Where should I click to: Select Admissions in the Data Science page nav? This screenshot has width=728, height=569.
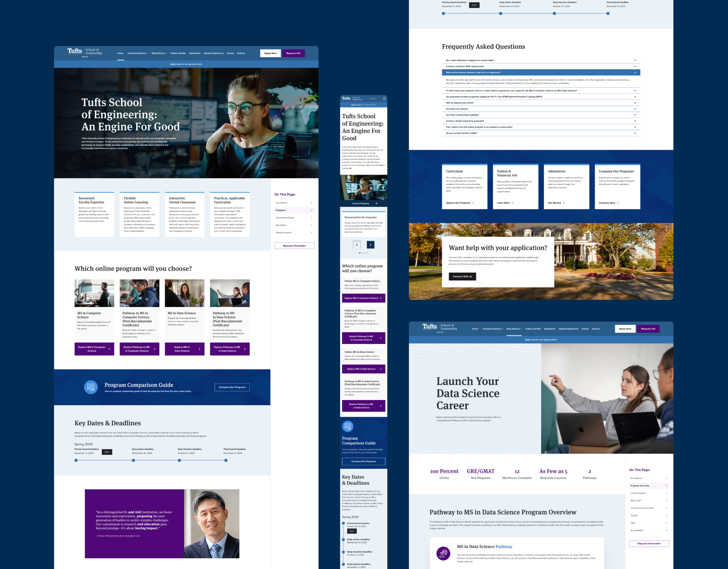pyautogui.click(x=550, y=329)
